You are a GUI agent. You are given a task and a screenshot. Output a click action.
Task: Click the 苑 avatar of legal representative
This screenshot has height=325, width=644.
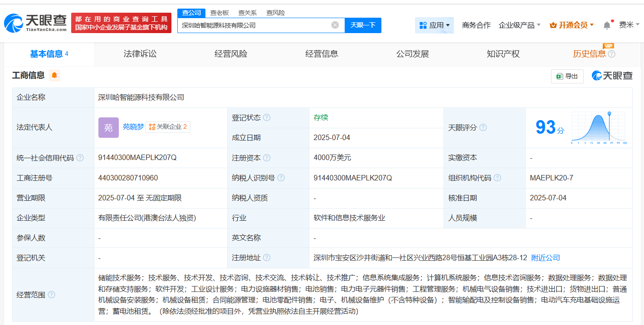coord(108,127)
